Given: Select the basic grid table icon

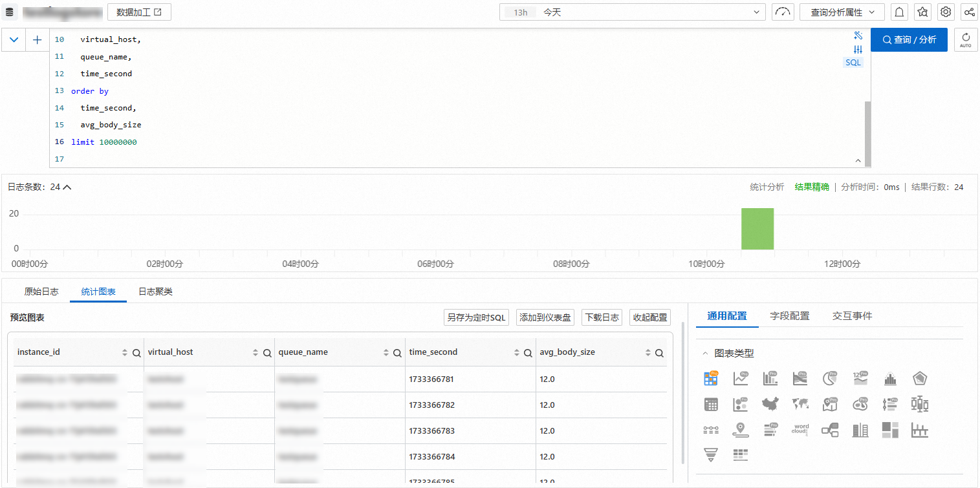Looking at the screenshot, I should pyautogui.click(x=711, y=405).
